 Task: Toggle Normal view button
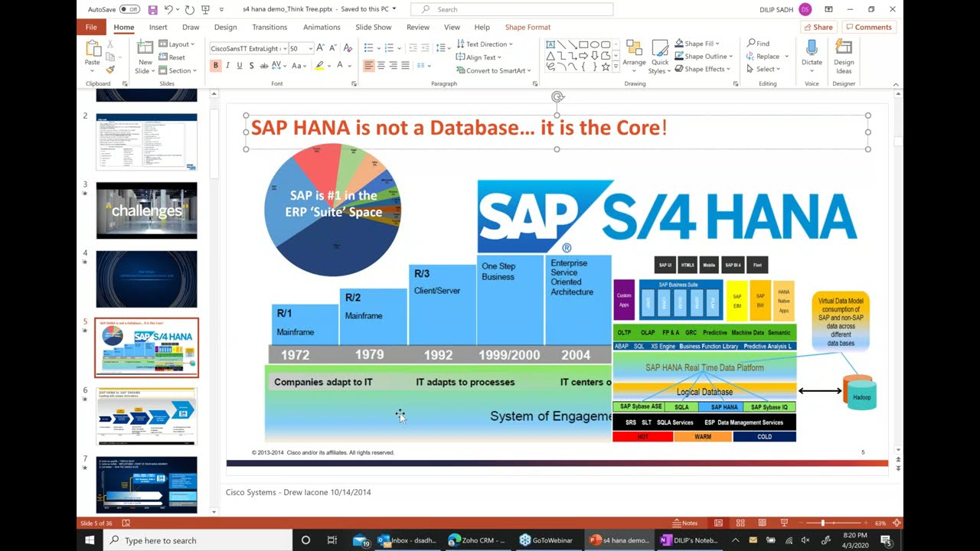pyautogui.click(x=718, y=523)
